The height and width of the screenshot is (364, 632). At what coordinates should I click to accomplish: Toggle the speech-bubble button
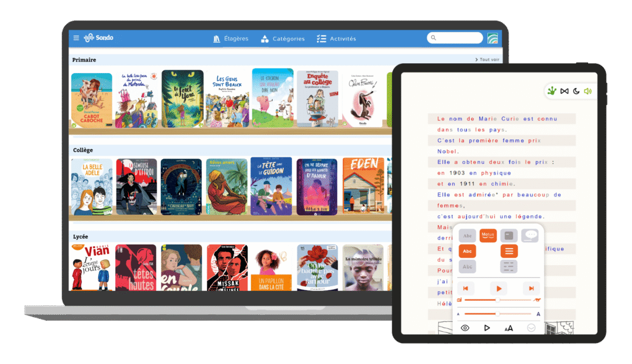(530, 235)
